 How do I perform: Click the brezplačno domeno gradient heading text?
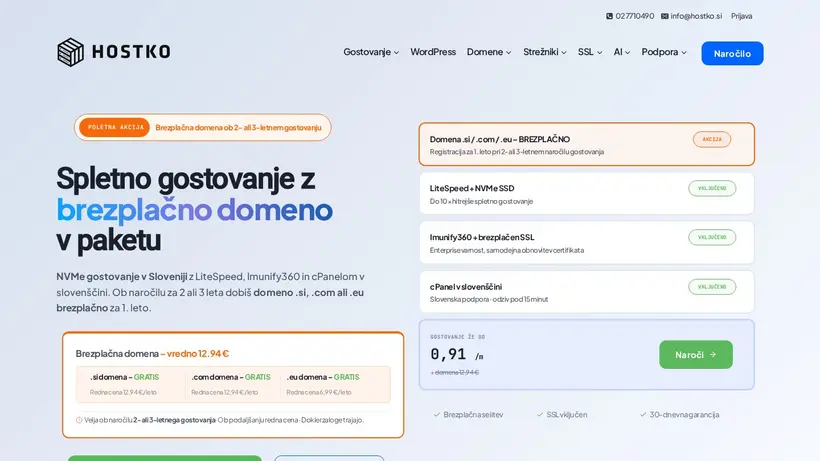click(194, 210)
